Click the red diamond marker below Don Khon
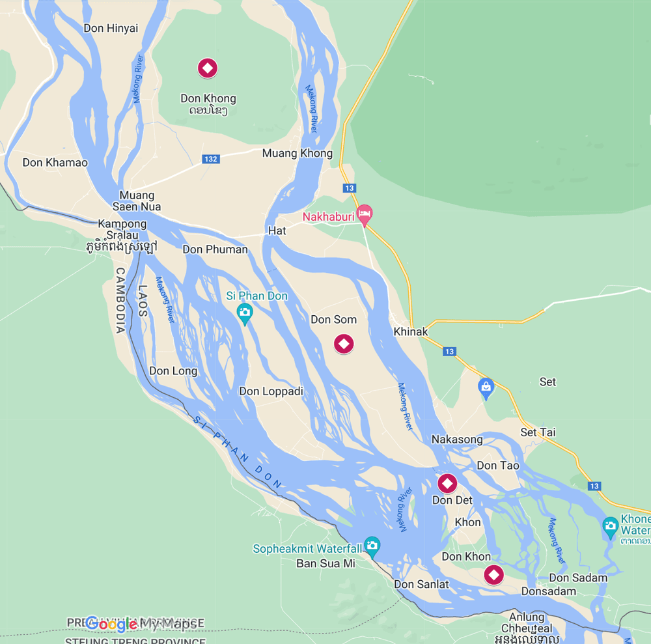This screenshot has height=644, width=651. pyautogui.click(x=493, y=575)
